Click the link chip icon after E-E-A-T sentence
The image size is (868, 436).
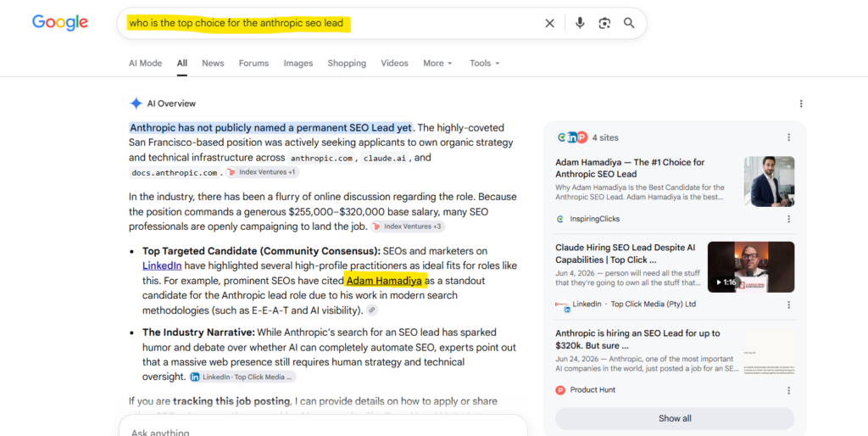click(x=372, y=310)
